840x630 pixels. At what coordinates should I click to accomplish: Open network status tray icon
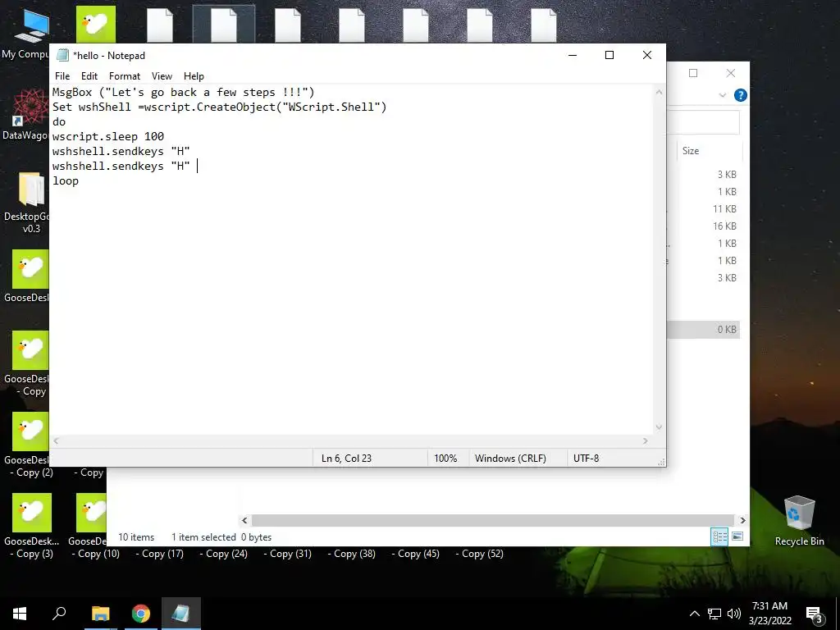tap(714, 614)
